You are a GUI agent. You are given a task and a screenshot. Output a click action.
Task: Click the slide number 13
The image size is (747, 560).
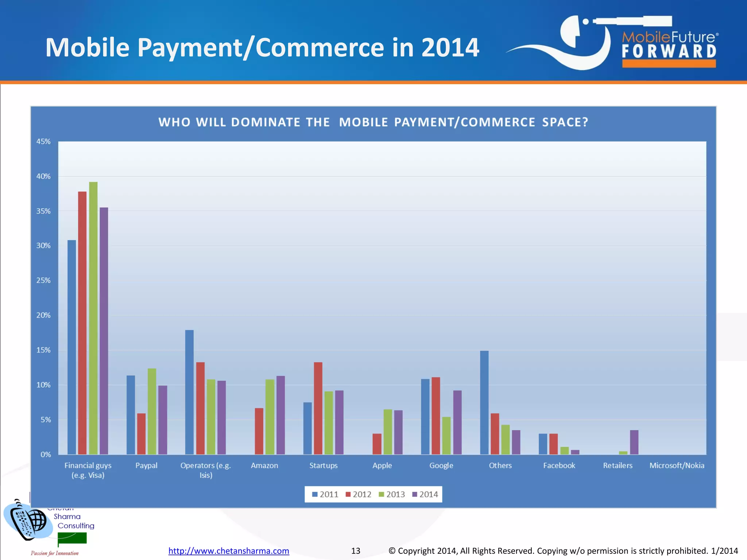click(356, 551)
